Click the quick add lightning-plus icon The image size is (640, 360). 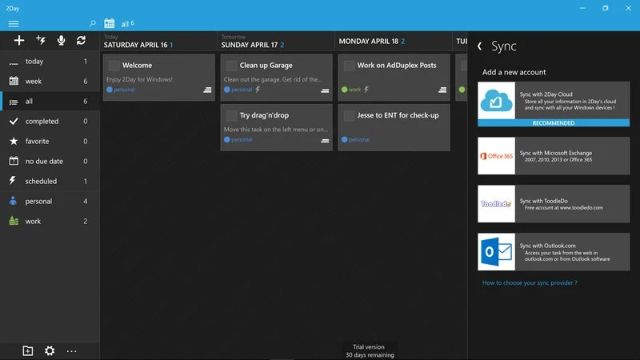pyautogui.click(x=40, y=40)
